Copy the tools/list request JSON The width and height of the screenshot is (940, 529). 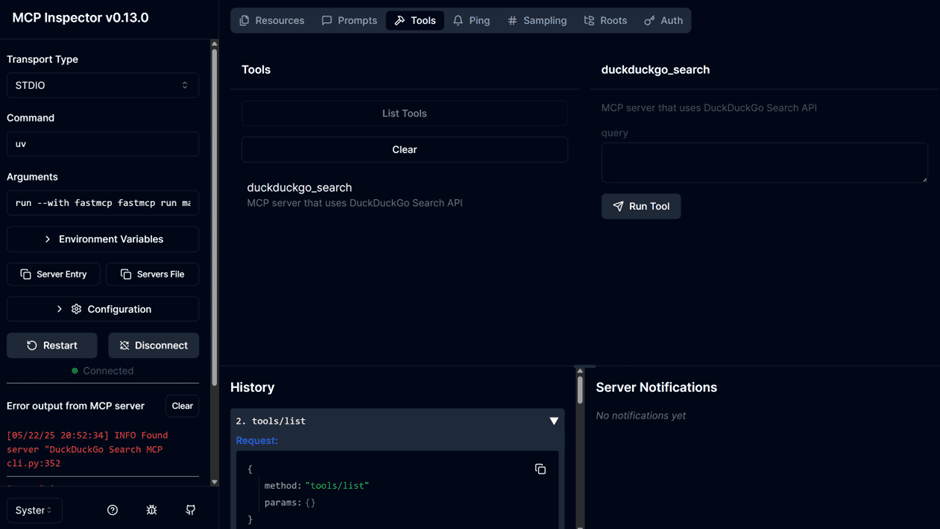pyautogui.click(x=540, y=469)
